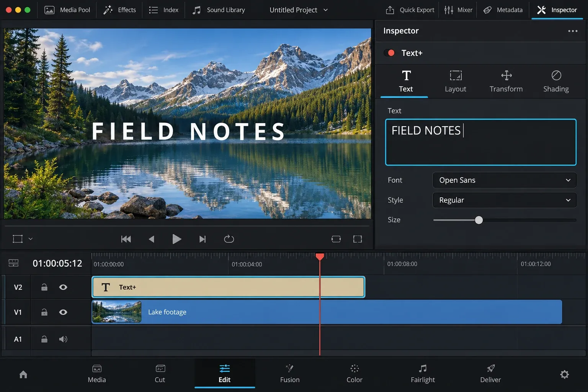Click the FIELD NOTES text input box
Image resolution: width=588 pixels, height=392 pixels.
click(481, 142)
